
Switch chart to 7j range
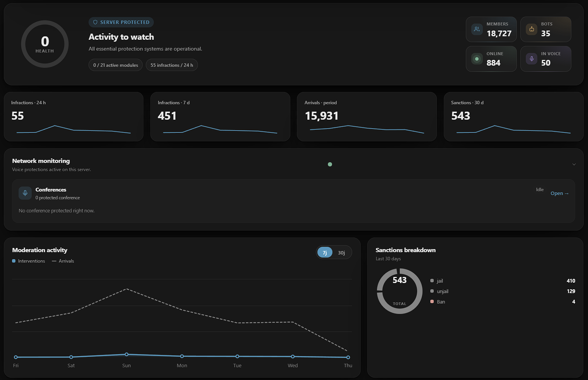325,253
